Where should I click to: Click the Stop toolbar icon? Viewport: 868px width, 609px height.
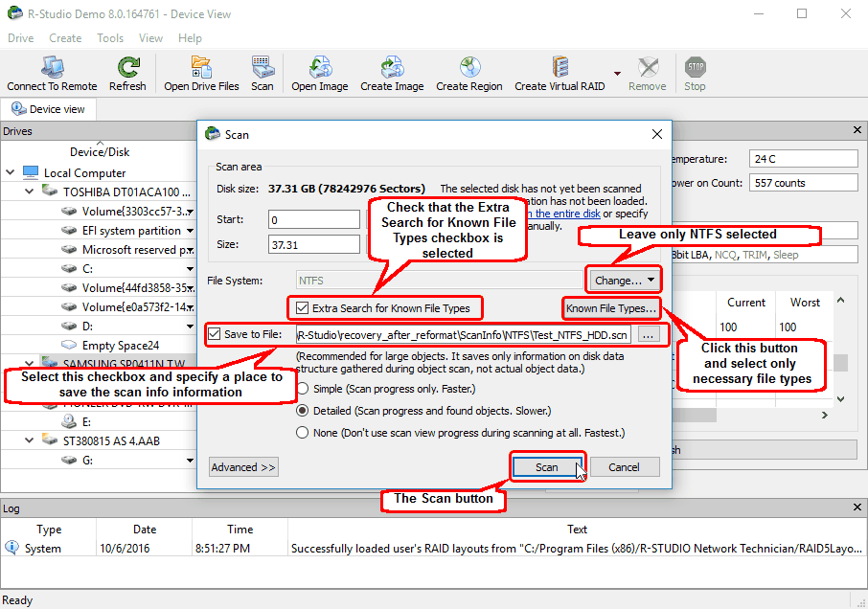(x=695, y=67)
